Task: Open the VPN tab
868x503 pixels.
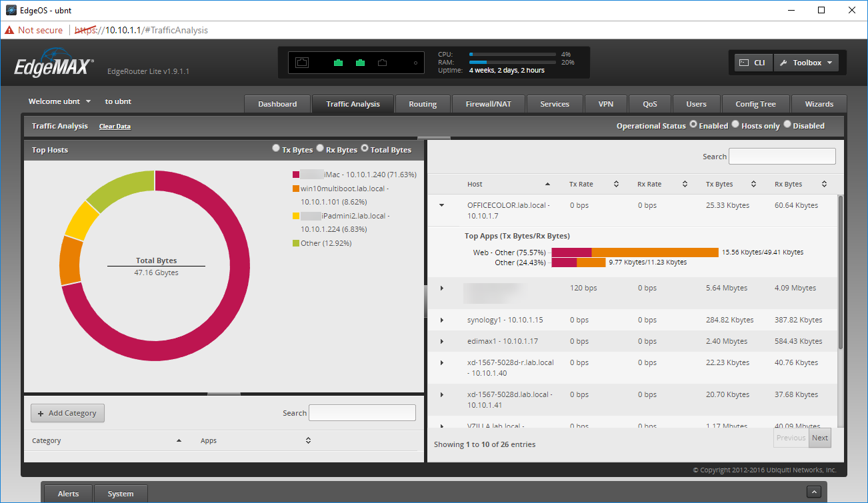Action: pyautogui.click(x=606, y=104)
